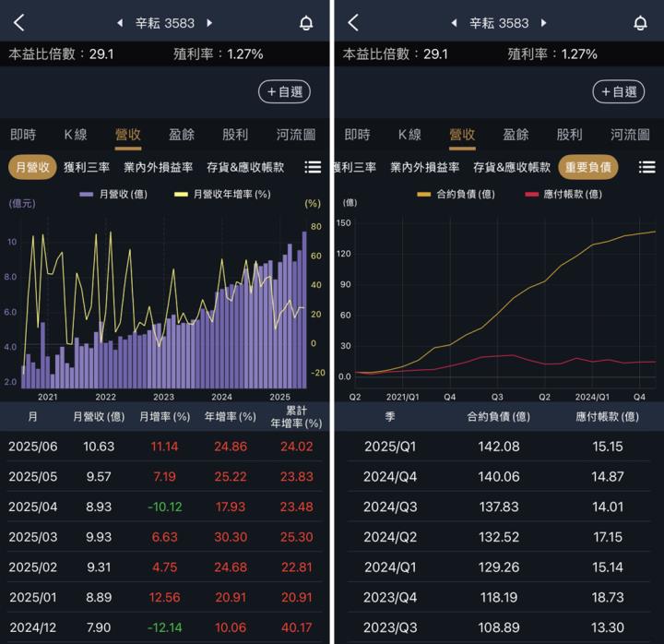The image size is (664, 644).
Task: Expand list menu icon in right screen
Action: coord(646,167)
